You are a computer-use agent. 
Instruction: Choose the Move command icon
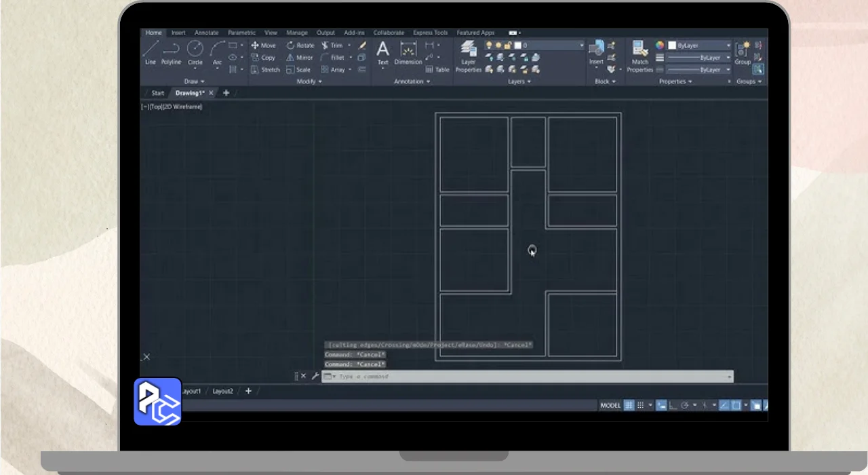[x=263, y=45]
